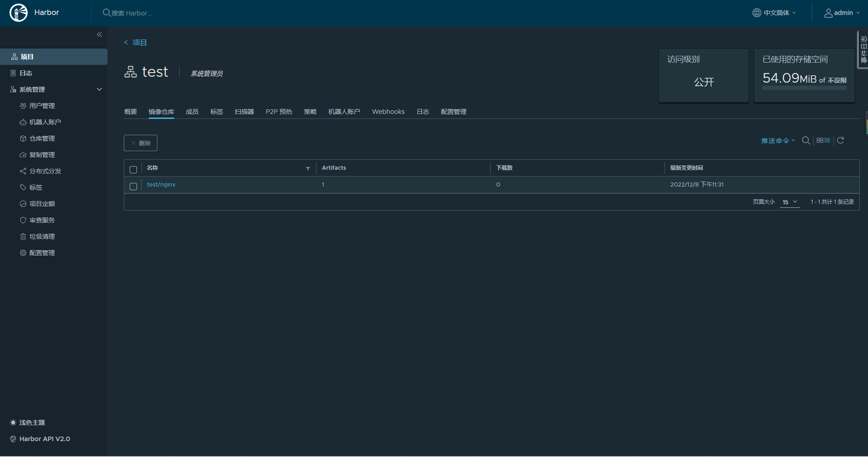Click the '2022/12/8 下午11:31' timestamp cell
The image size is (868, 457).
tap(697, 185)
